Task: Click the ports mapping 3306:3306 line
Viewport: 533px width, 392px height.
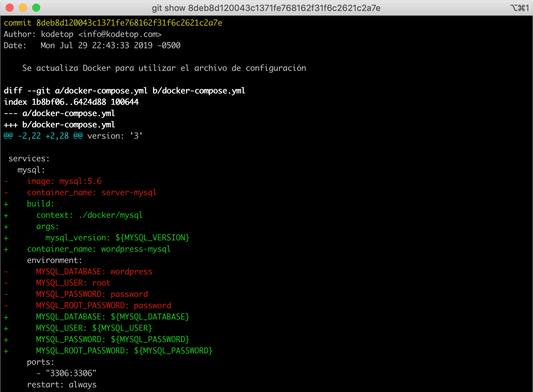Action: pyautogui.click(x=66, y=373)
